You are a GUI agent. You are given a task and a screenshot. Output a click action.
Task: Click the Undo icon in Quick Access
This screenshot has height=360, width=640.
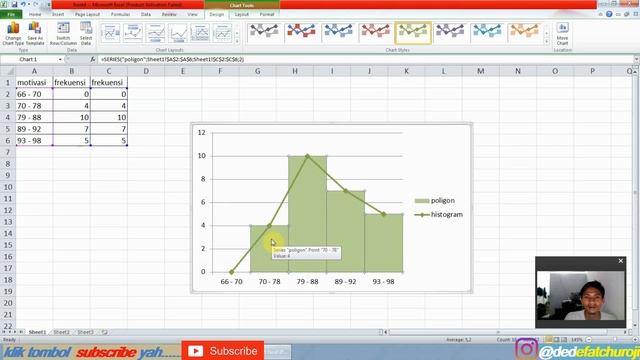(23, 4)
